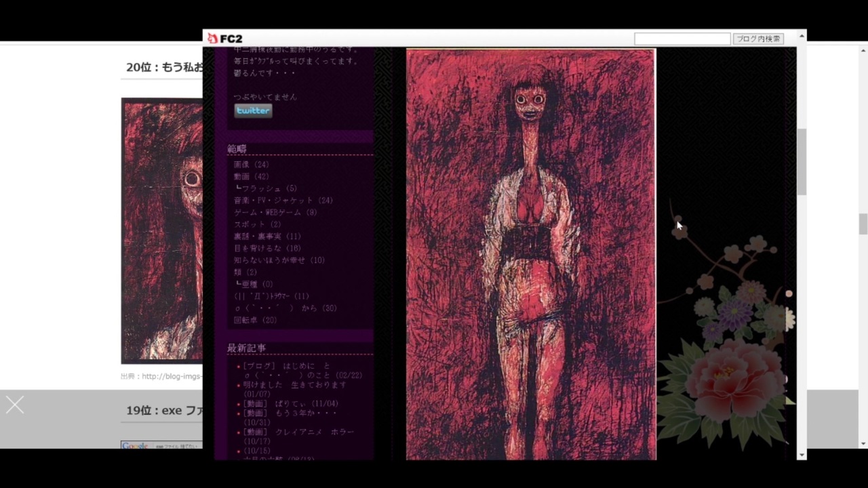Click the 範疇 category section heading
868x488 pixels.
[x=237, y=148]
